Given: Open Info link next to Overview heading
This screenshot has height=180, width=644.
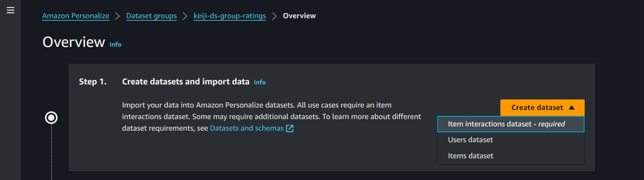Looking at the screenshot, I should [x=115, y=44].
